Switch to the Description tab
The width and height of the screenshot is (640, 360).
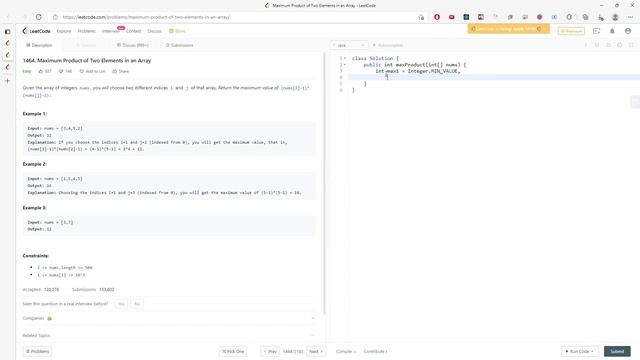click(x=39, y=45)
